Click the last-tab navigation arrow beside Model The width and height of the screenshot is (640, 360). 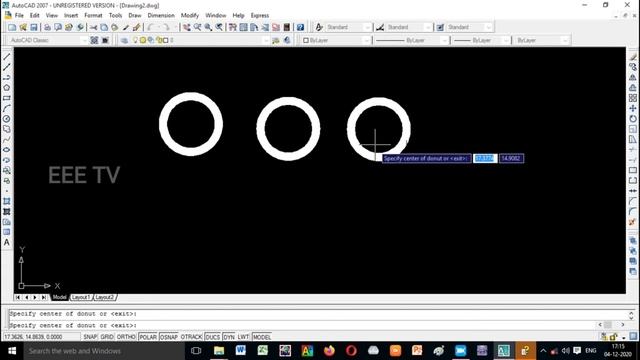[44, 298]
